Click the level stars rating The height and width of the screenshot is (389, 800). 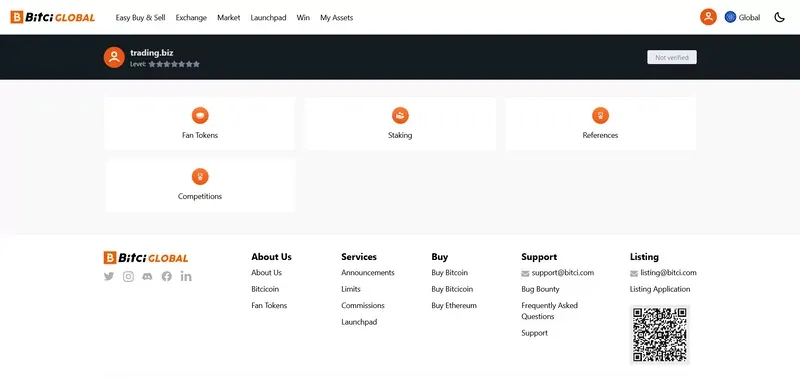pos(174,64)
